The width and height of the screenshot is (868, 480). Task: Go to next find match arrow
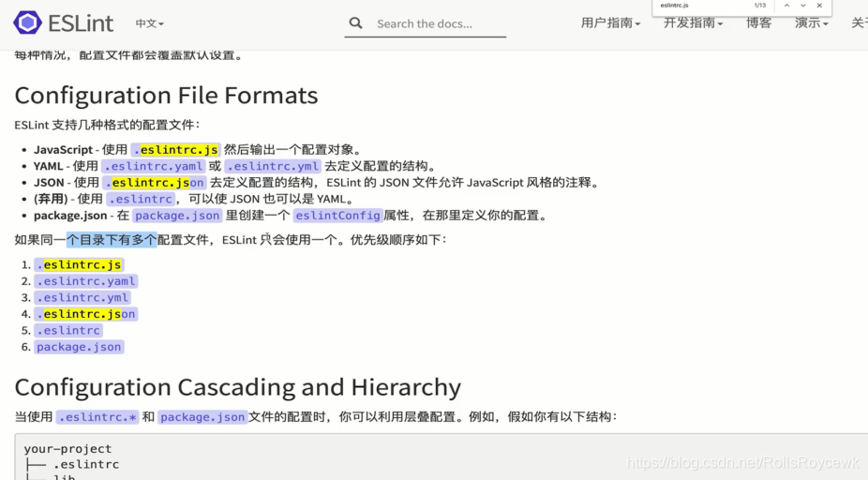[802, 6]
